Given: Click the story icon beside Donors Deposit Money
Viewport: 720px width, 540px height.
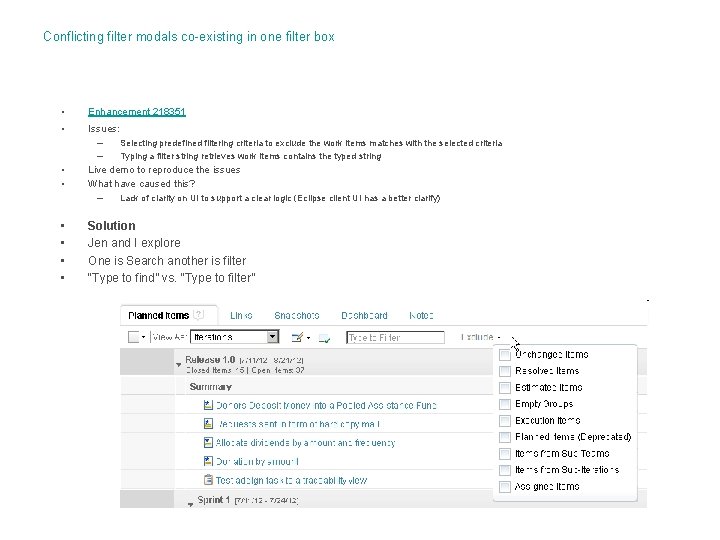Looking at the screenshot, I should 208,405.
